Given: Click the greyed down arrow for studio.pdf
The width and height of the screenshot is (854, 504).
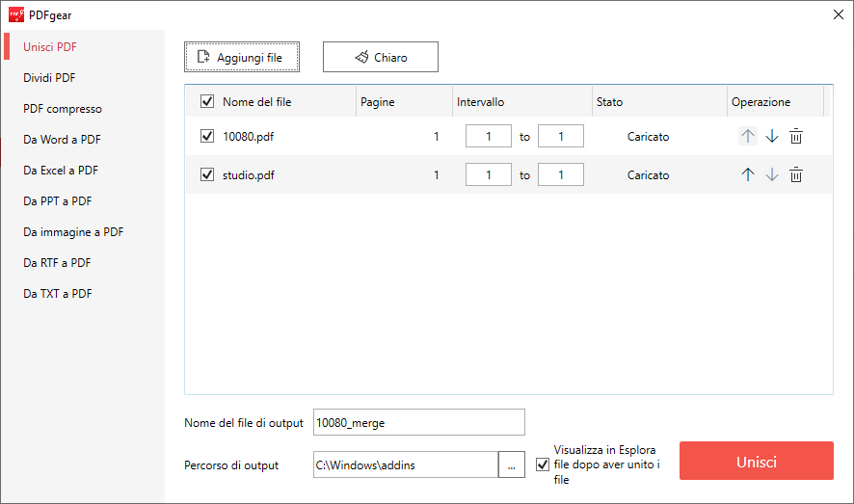Looking at the screenshot, I should point(772,175).
